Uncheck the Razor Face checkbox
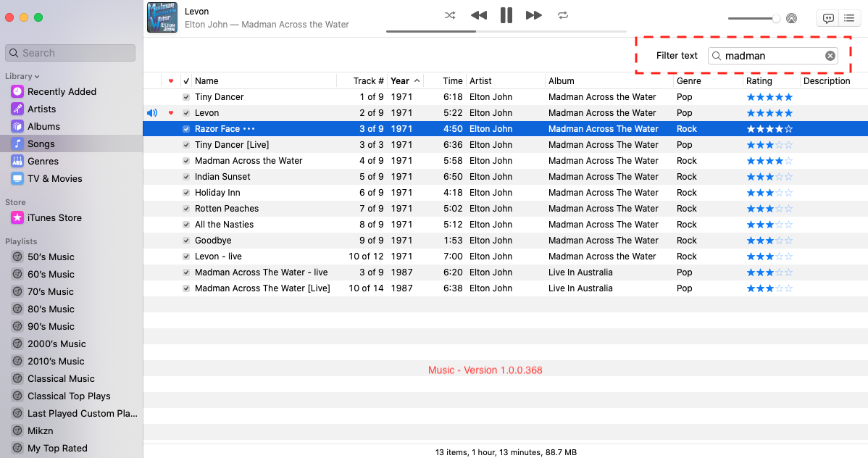Image resolution: width=868 pixels, height=458 pixels. pyautogui.click(x=186, y=129)
